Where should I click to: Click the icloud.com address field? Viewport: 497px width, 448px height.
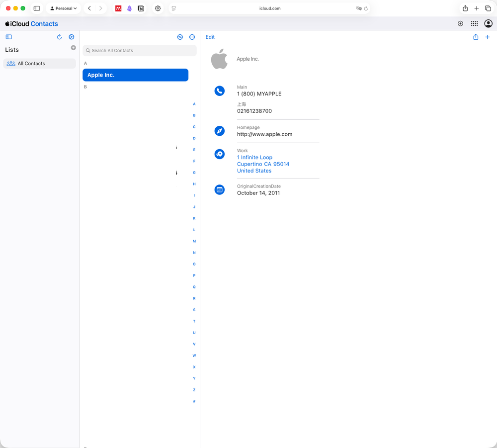(x=270, y=8)
